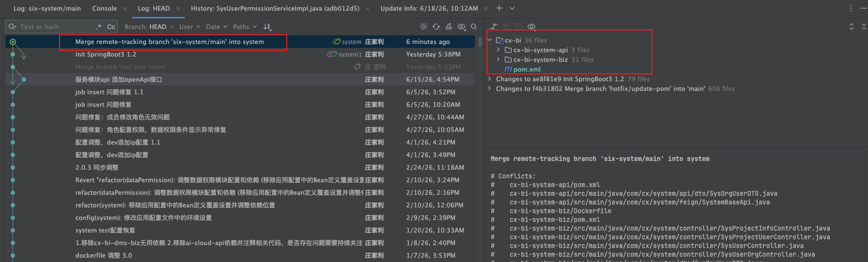Select commit '问题修复：成员修改角色无效问题'
The image size is (868, 262).
(122, 117)
